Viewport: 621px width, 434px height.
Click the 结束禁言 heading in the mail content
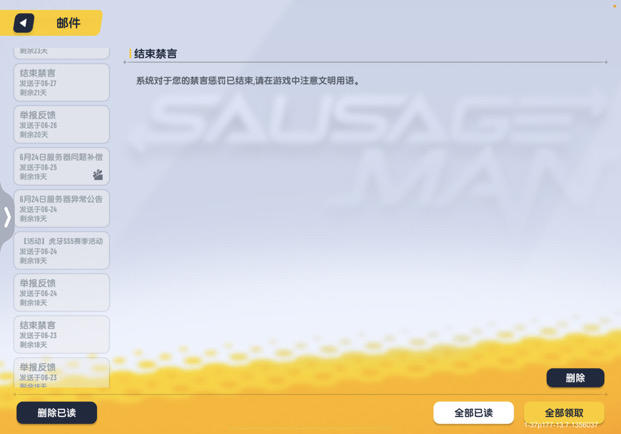(156, 54)
